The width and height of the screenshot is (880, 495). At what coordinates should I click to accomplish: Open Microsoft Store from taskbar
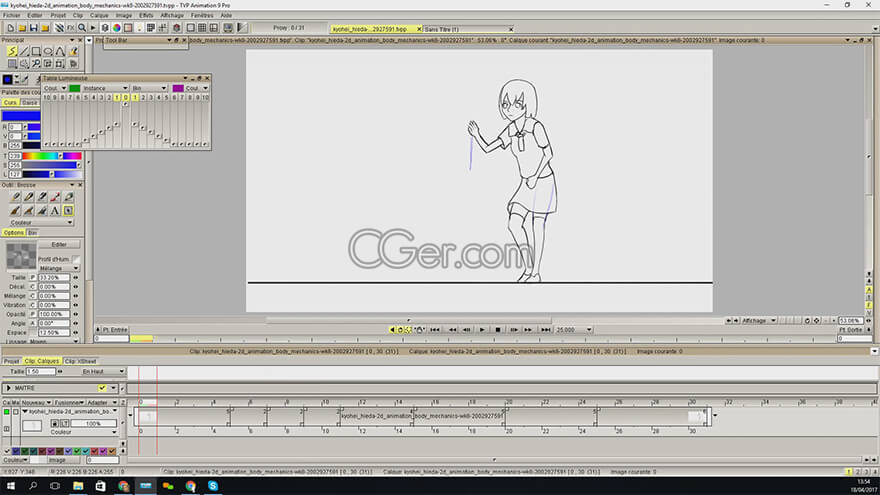click(100, 486)
